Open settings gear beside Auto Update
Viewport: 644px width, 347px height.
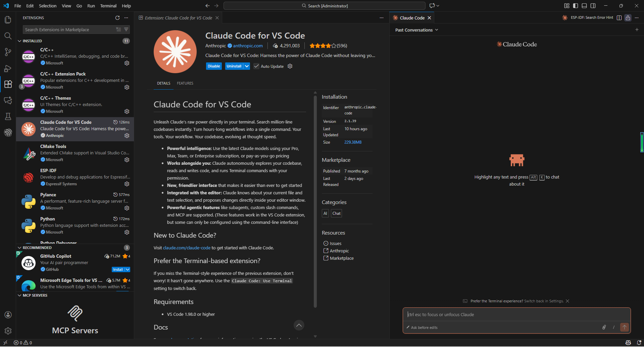pos(290,66)
